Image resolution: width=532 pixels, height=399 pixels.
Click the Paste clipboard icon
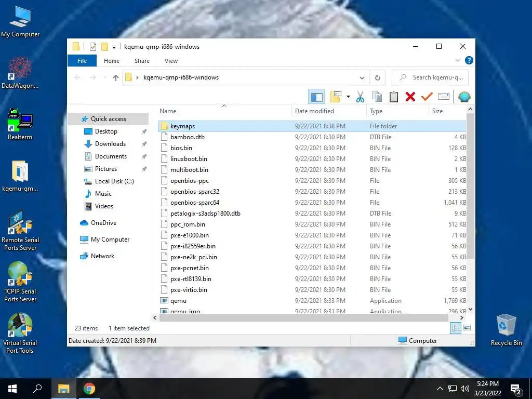pos(394,97)
